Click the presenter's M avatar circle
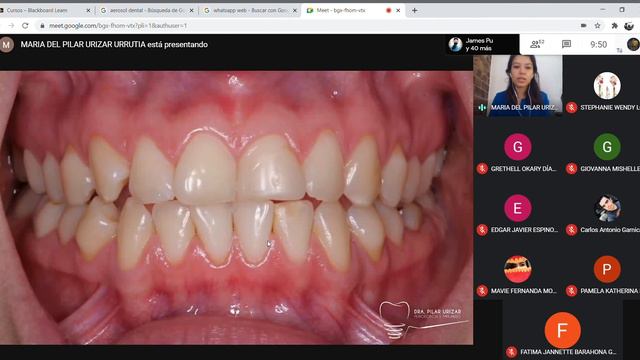Image resolution: width=640 pixels, height=360 pixels. [x=7, y=44]
